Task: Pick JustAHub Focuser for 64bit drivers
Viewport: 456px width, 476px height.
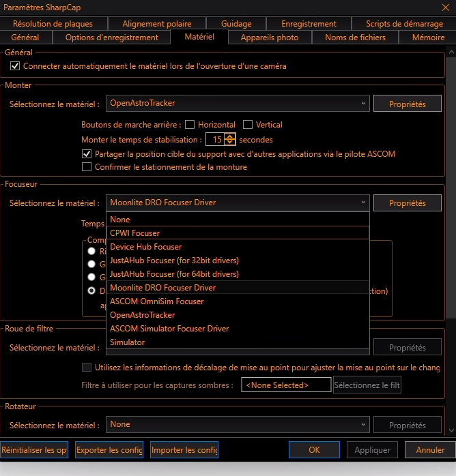Action: (238, 274)
